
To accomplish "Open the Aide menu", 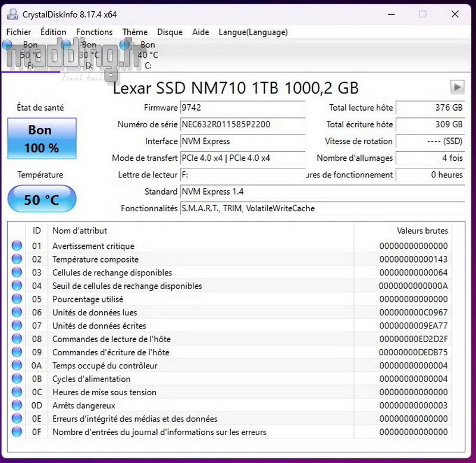I will click(x=201, y=32).
